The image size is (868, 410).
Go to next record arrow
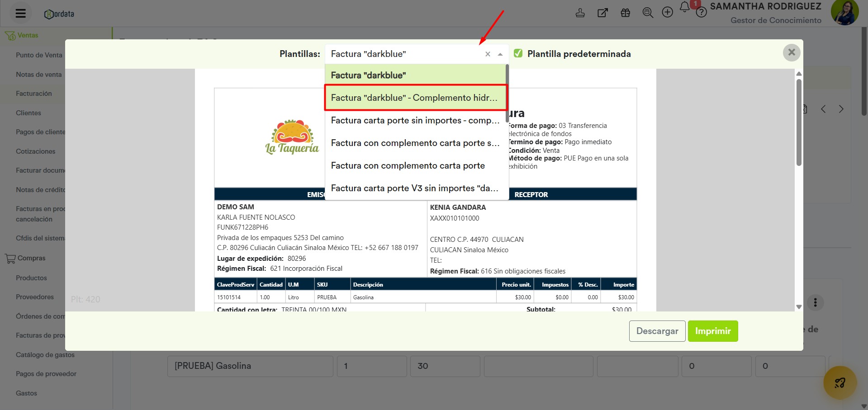pyautogui.click(x=841, y=109)
